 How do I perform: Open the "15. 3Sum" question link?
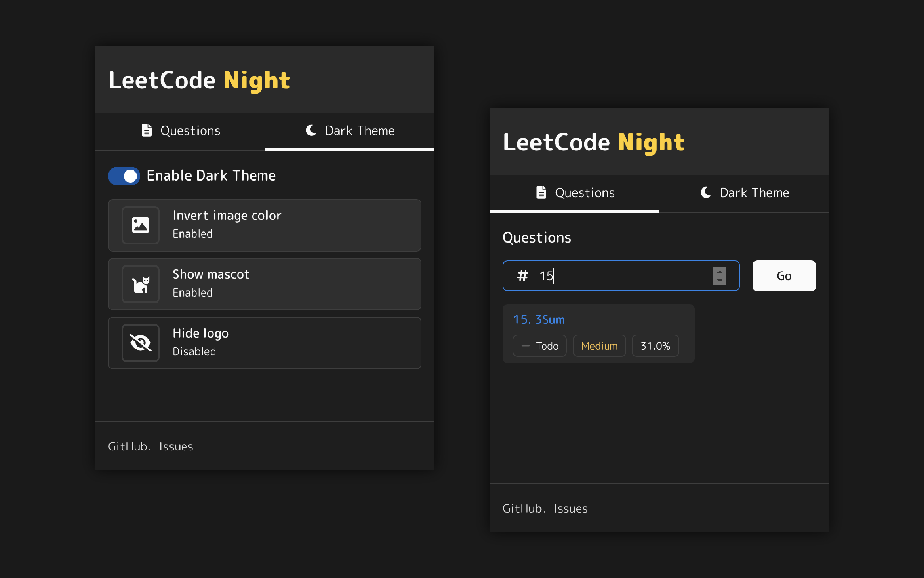pyautogui.click(x=539, y=319)
